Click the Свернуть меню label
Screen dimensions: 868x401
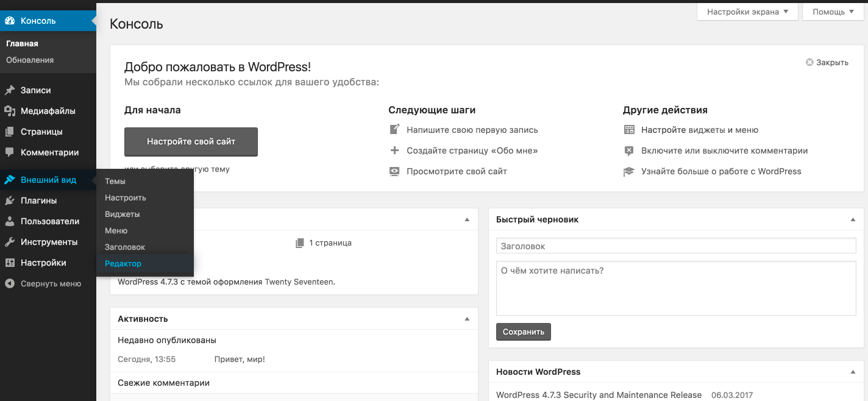pyautogui.click(x=51, y=283)
